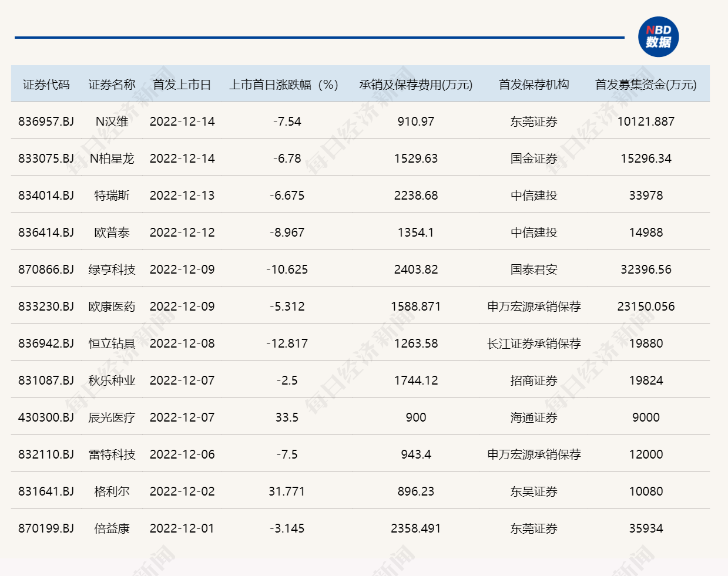Select the listing date 2022-12-02

click(182, 491)
